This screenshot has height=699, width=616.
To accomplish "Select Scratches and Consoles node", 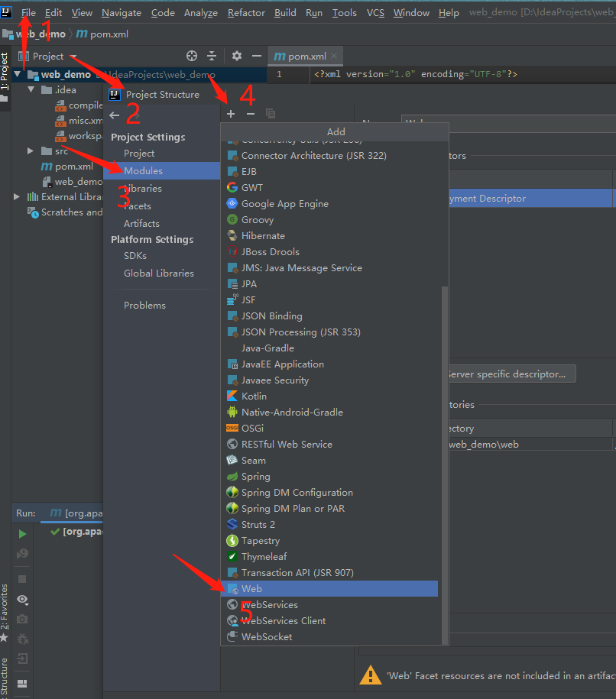I will [x=65, y=212].
